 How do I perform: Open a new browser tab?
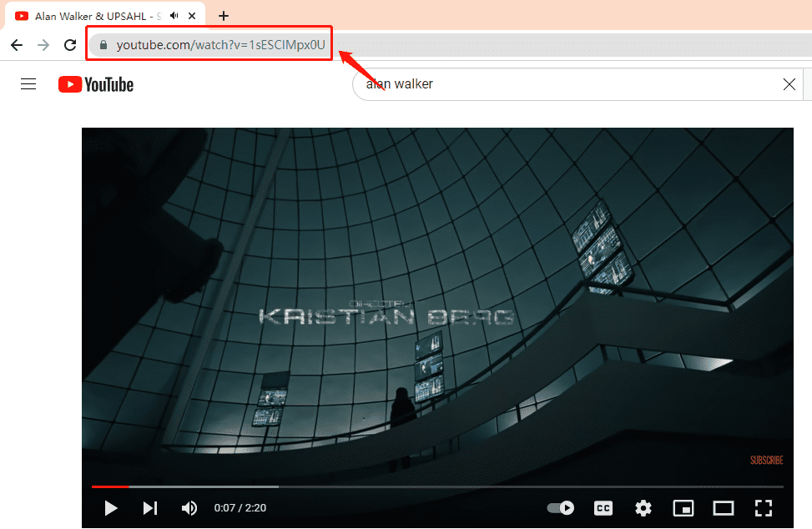[224, 16]
